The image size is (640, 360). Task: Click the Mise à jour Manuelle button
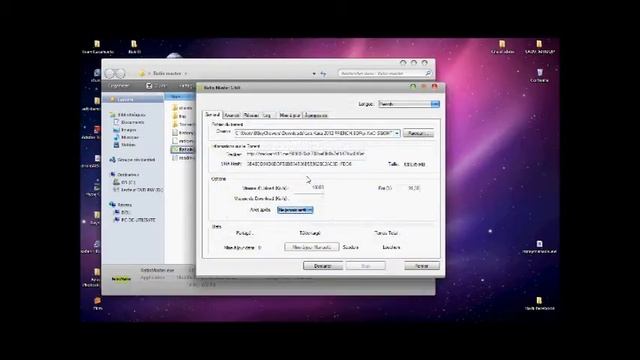[x=311, y=247]
